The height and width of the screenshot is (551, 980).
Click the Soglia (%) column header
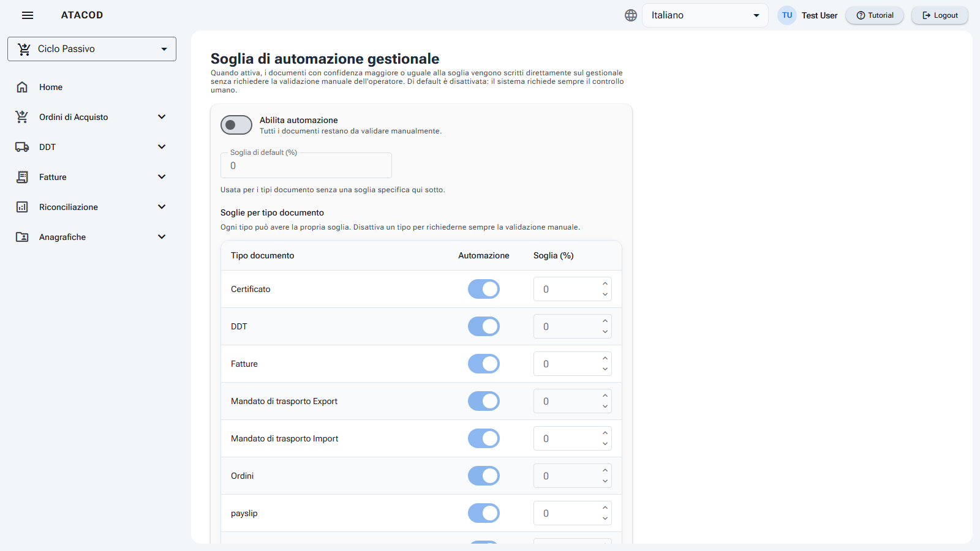coord(554,255)
